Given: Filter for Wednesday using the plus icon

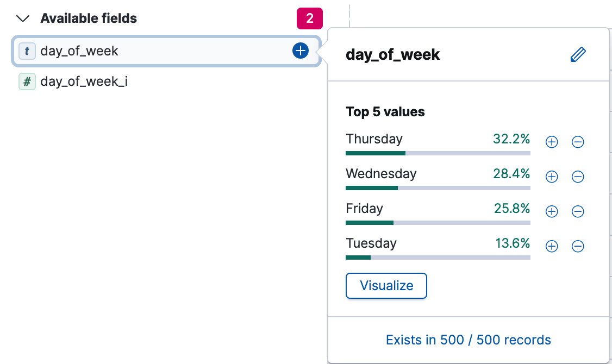Looking at the screenshot, I should point(551,177).
